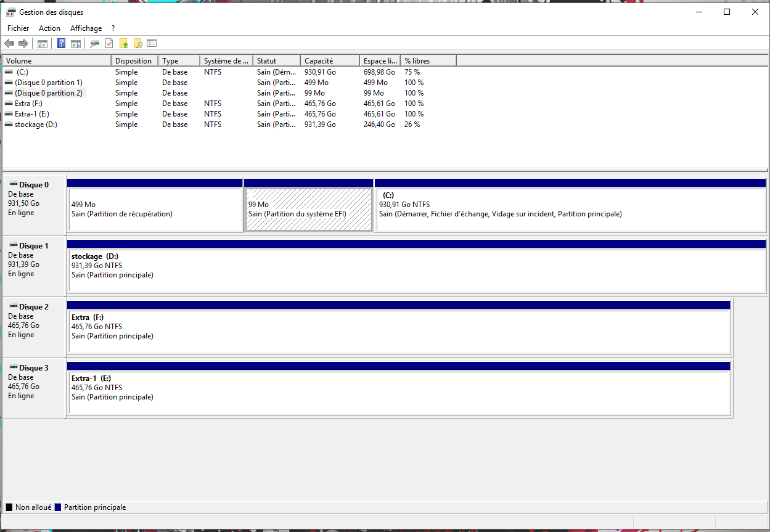Open the Affichage menu

[86, 28]
